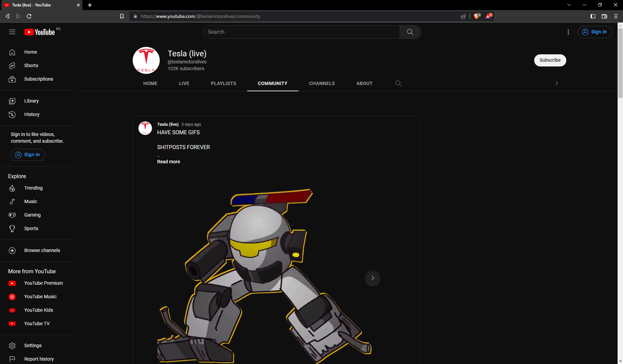623x364 pixels.
Task: Click the Home sidebar icon
Action: (12, 52)
